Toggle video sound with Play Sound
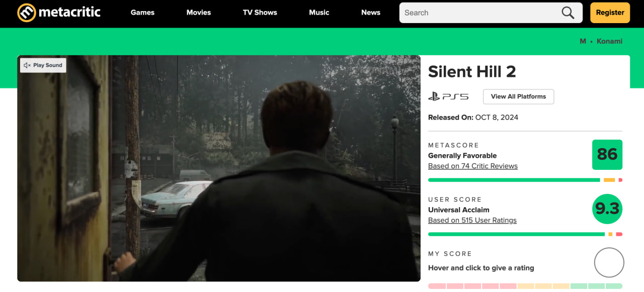 click(43, 65)
